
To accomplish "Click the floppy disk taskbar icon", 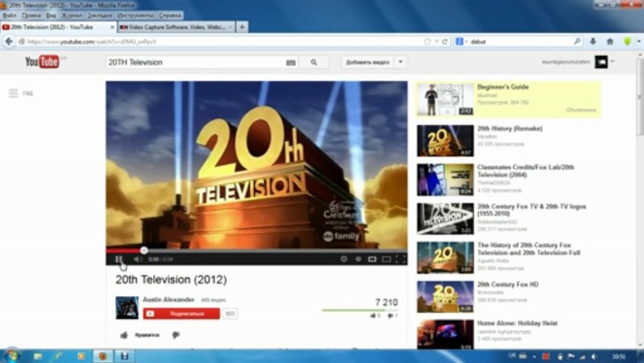I will (x=124, y=356).
